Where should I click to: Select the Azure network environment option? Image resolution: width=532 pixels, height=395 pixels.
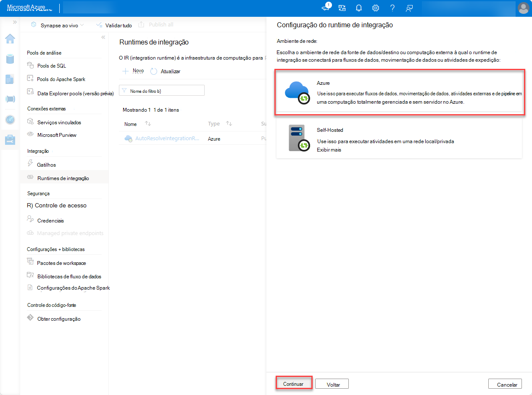[399, 92]
